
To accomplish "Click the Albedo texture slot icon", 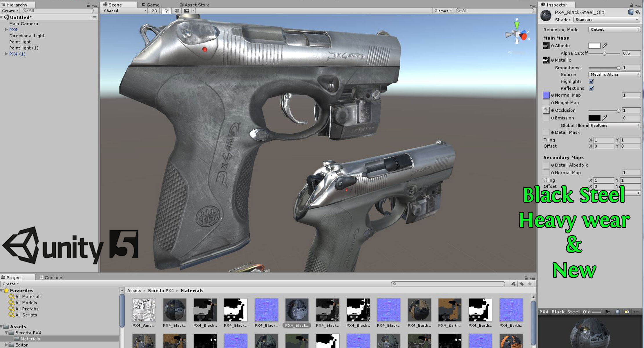I will [546, 46].
